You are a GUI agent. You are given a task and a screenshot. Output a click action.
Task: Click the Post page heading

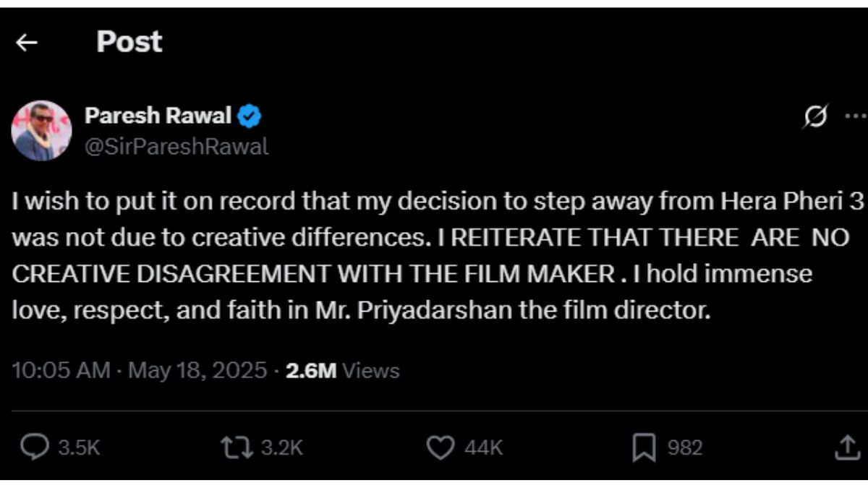(x=129, y=42)
